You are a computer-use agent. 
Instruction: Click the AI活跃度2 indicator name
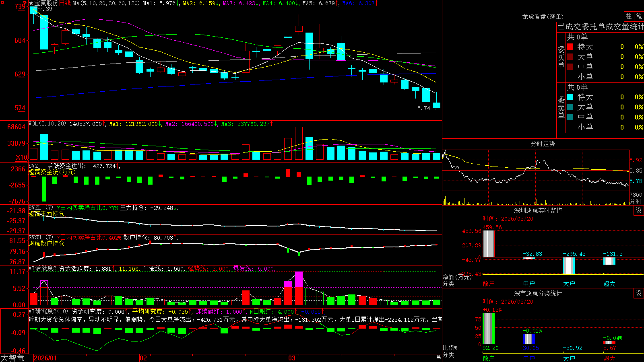(x=43, y=268)
